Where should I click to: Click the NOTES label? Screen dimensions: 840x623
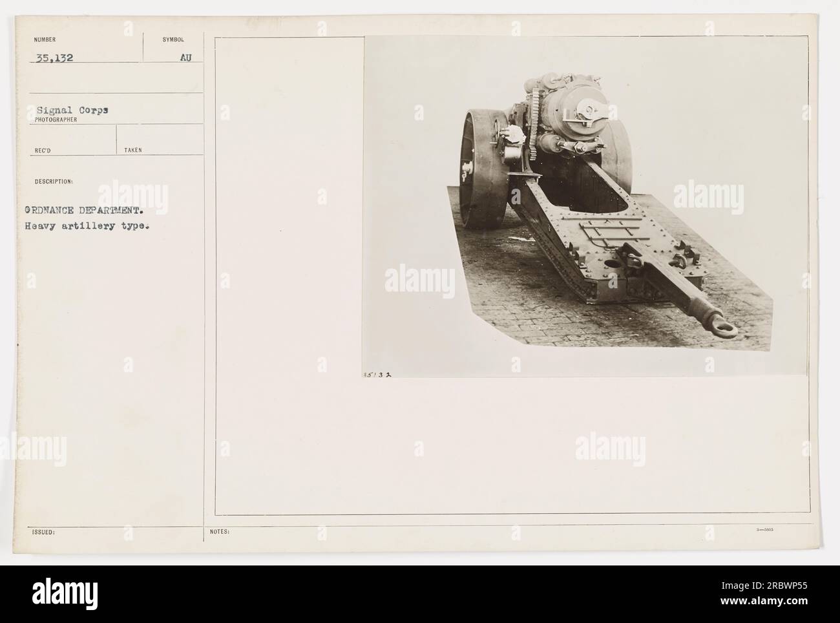point(221,532)
